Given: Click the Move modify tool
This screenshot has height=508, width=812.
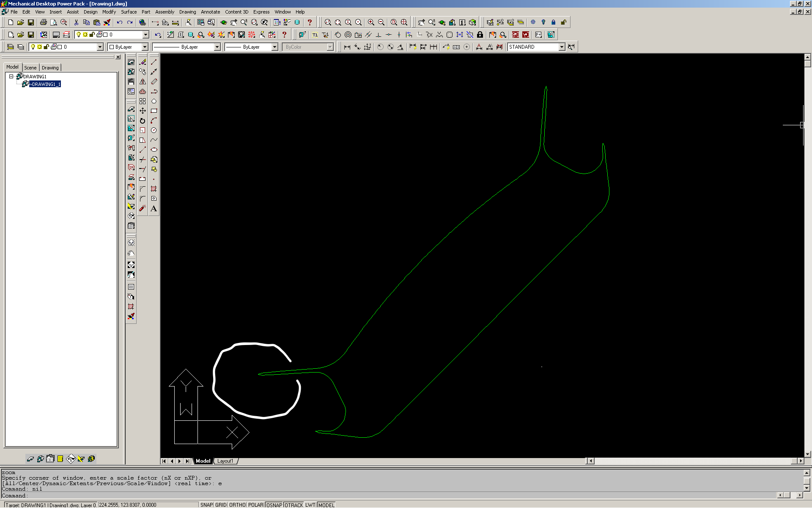Looking at the screenshot, I should pyautogui.click(x=143, y=111).
